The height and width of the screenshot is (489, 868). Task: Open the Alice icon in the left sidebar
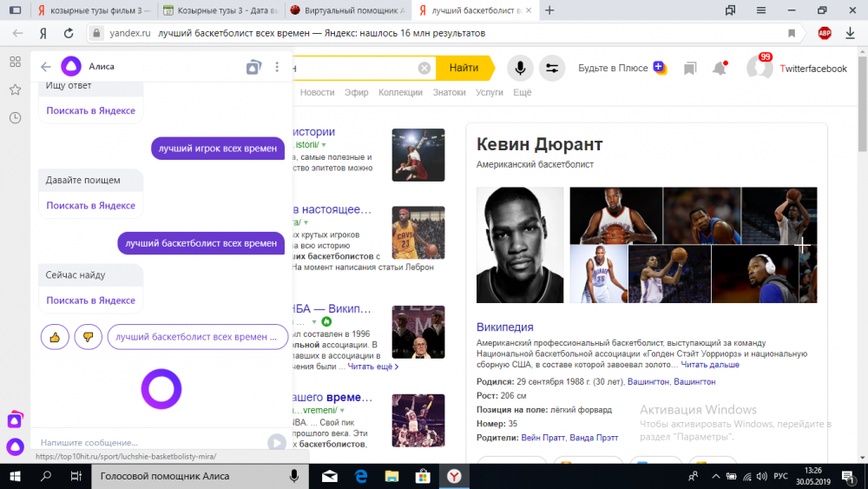coord(15,446)
